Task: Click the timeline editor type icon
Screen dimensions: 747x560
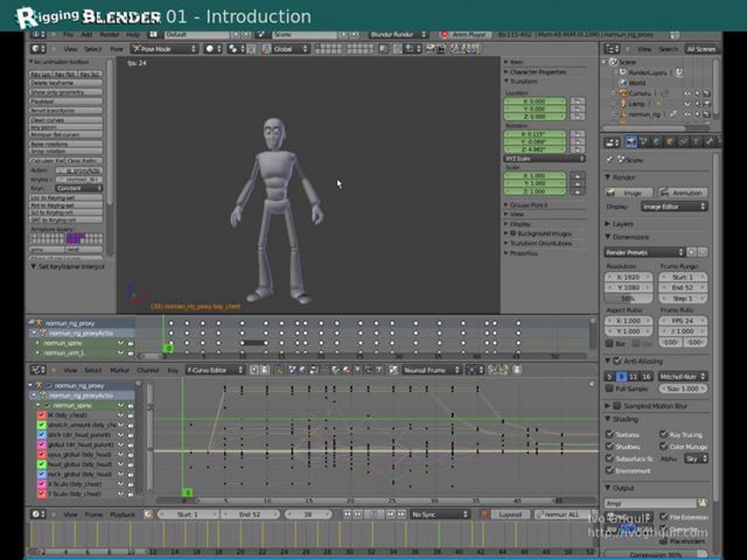Action: pyautogui.click(x=38, y=515)
